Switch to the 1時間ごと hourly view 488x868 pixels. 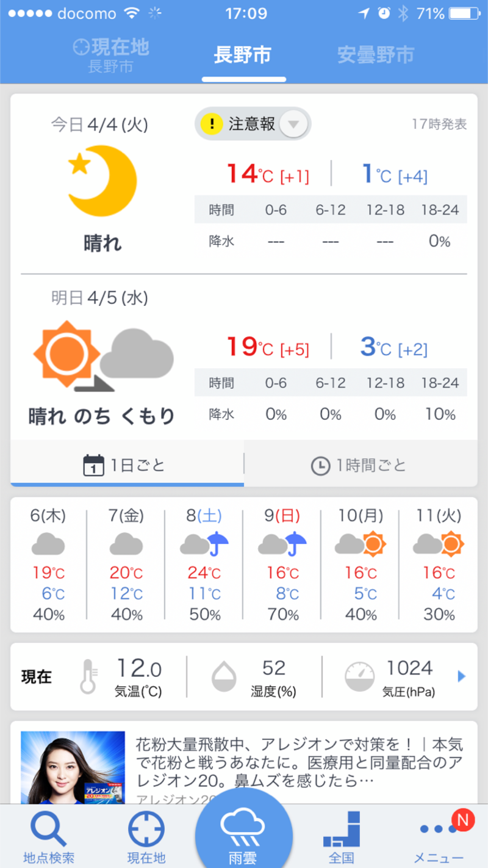tap(361, 465)
